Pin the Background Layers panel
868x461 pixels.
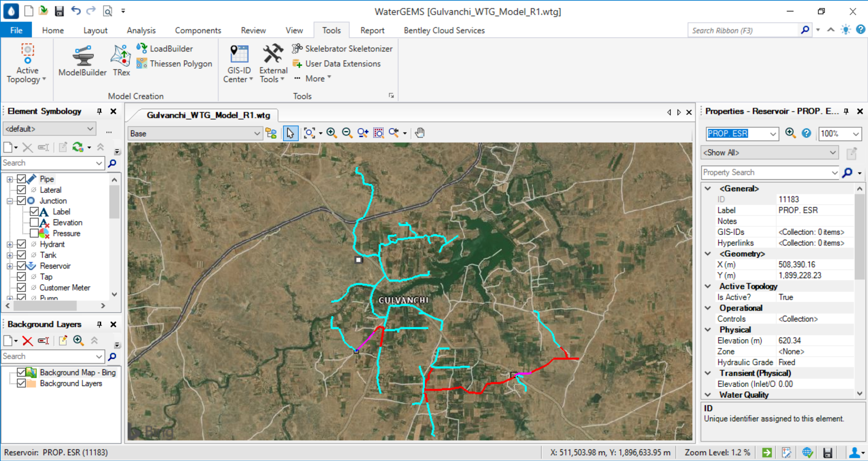coord(99,324)
